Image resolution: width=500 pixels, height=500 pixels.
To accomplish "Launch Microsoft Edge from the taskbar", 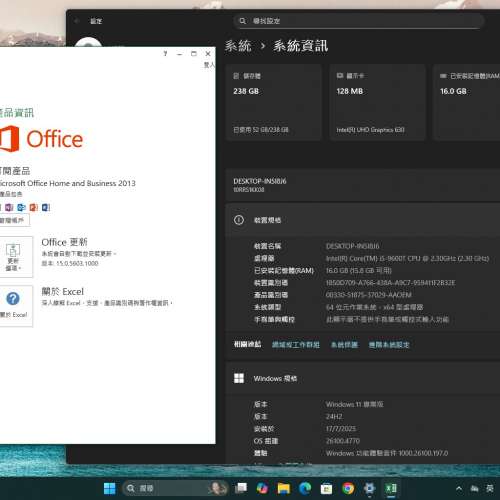I will point(305,488).
